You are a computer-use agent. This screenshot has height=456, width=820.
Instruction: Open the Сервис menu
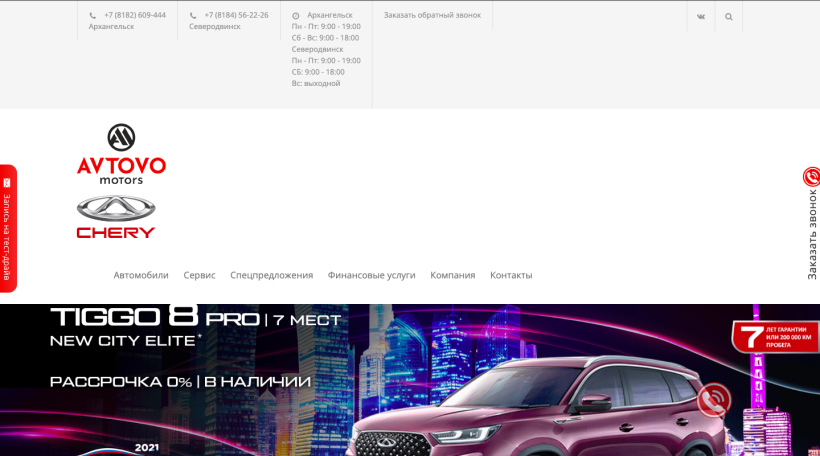click(x=199, y=275)
